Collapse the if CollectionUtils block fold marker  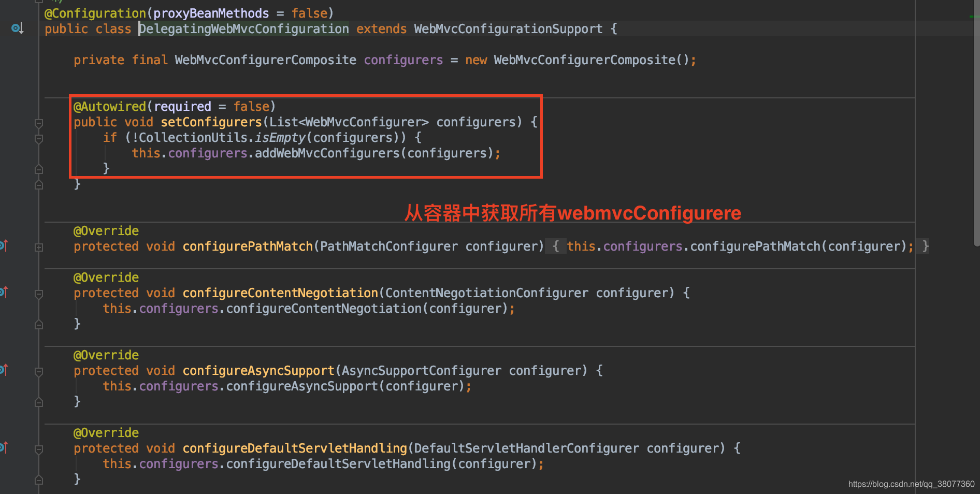tap(39, 139)
